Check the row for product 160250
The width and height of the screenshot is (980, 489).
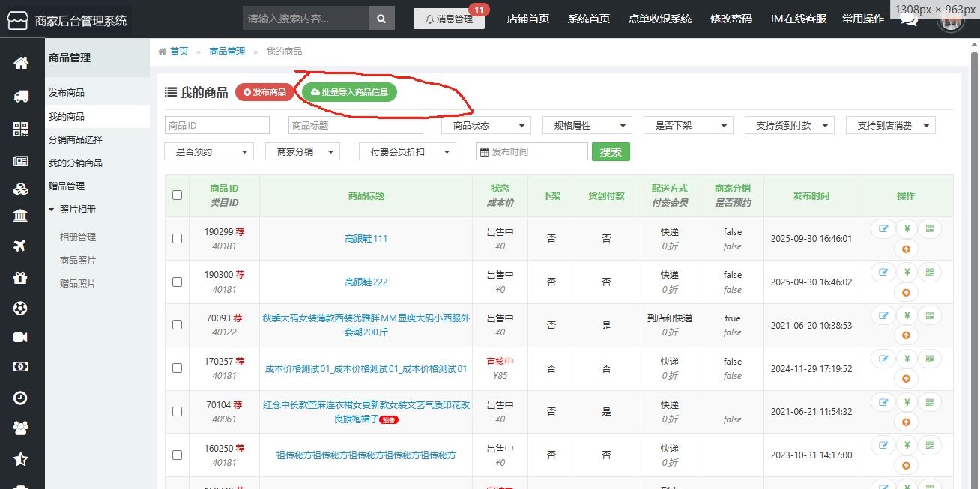pos(178,455)
